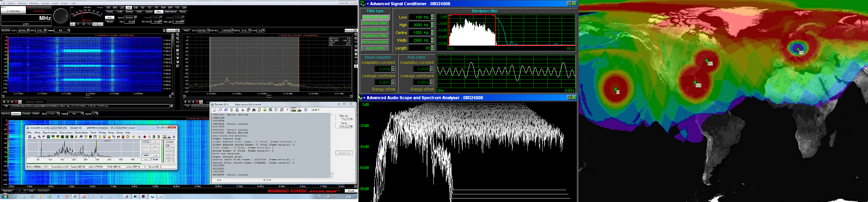Click the info icon beside the audio spectrum
Screen dimensions: 868x202
point(356,66)
